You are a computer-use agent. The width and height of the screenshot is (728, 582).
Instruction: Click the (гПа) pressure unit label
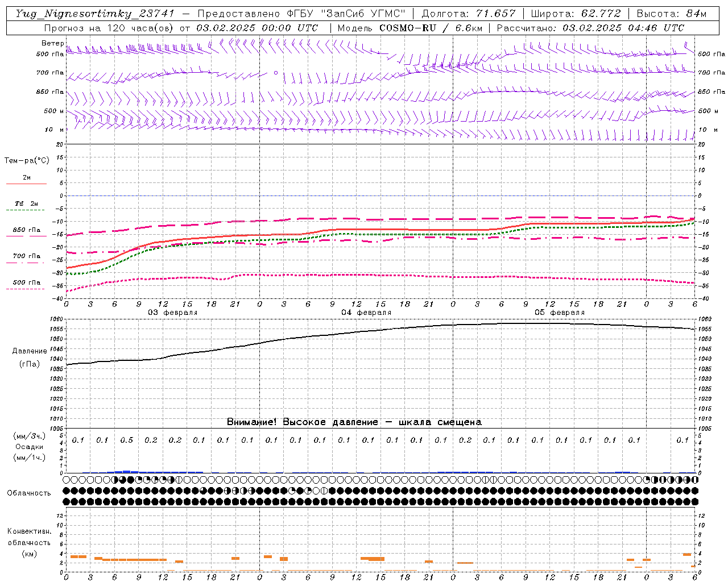point(30,364)
